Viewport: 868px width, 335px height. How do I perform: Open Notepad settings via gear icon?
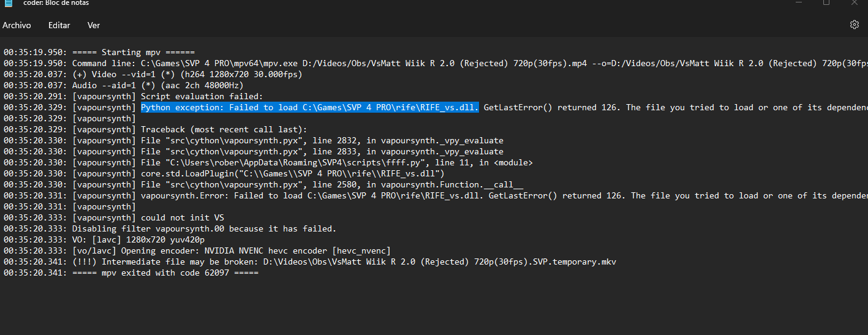pyautogui.click(x=855, y=25)
